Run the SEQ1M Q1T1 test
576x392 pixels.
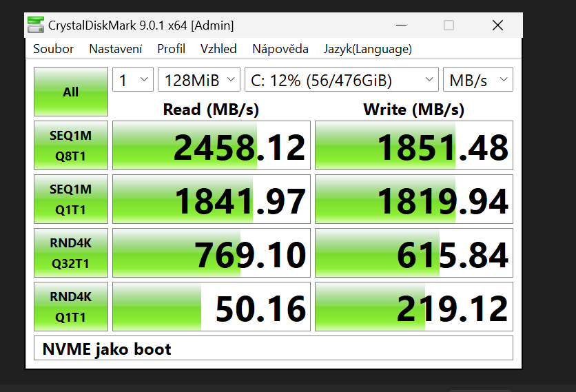(70, 198)
